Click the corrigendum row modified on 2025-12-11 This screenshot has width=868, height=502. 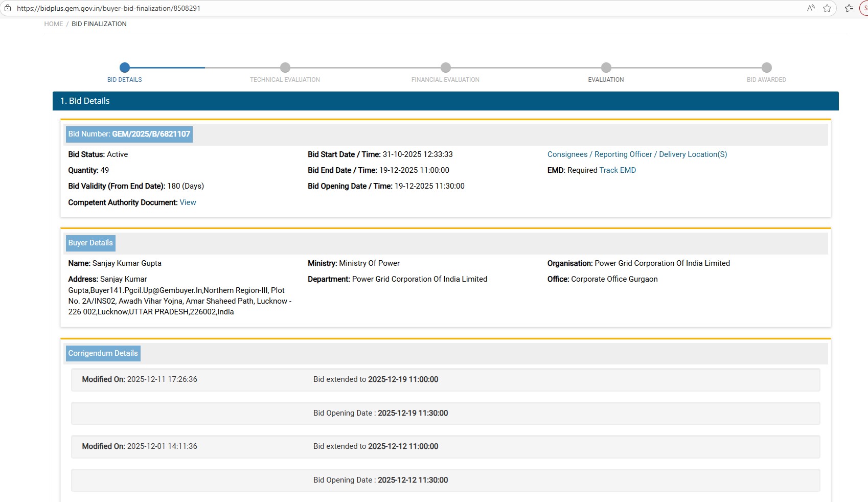(x=445, y=380)
